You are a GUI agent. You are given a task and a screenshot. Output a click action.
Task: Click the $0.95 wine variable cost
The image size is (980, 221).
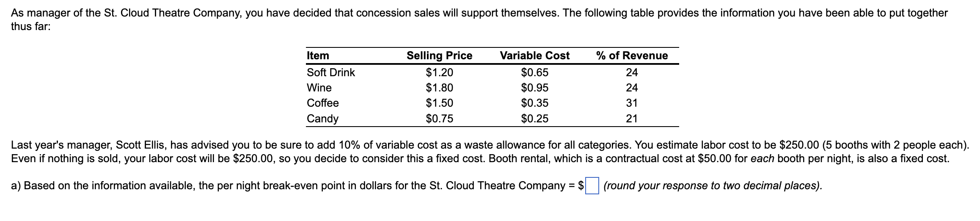click(534, 88)
